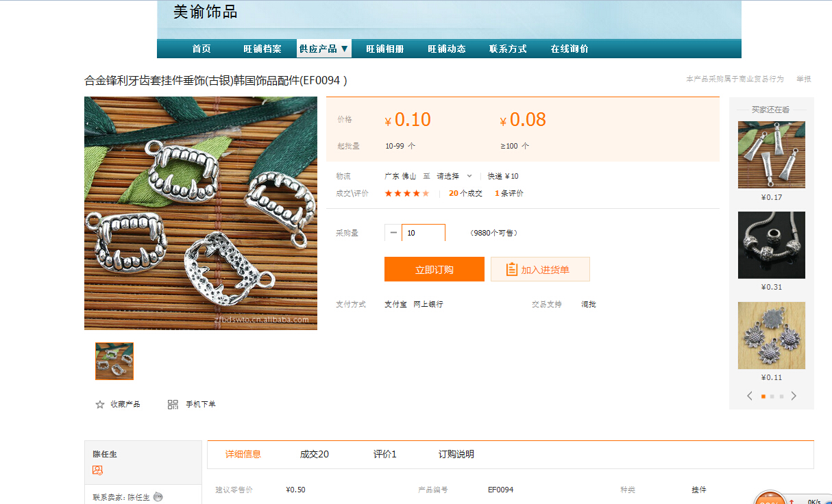
Task: Select the small product thumbnail image
Action: pos(114,361)
